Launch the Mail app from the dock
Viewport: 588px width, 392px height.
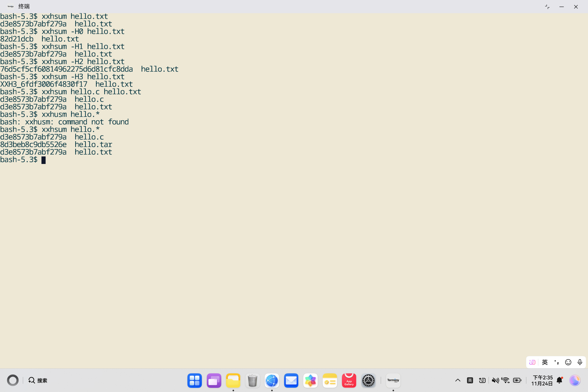click(x=291, y=380)
